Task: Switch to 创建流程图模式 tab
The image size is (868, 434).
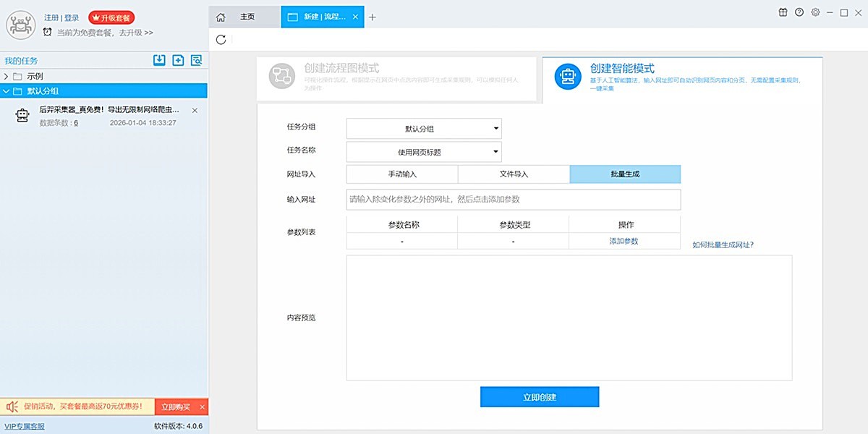Action: coord(397,78)
